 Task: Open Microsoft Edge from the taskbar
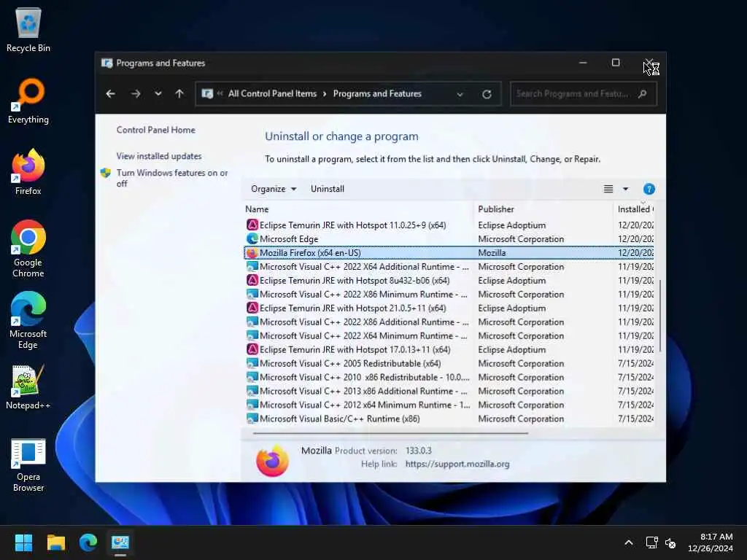[x=88, y=542]
